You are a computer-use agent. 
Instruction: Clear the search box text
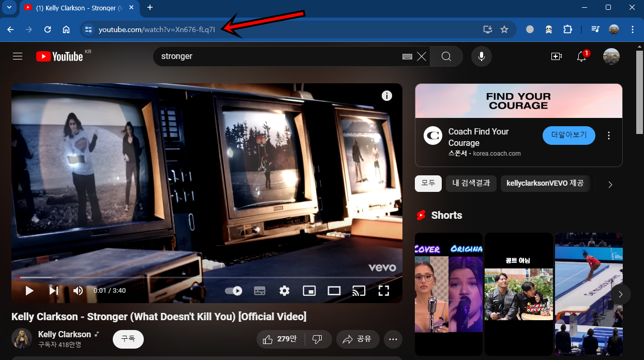click(422, 56)
